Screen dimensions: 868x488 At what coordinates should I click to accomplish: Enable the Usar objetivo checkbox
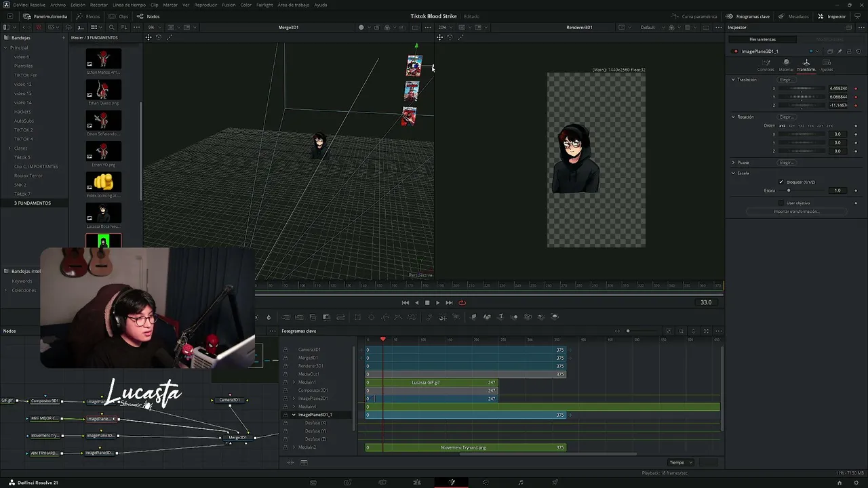point(781,203)
